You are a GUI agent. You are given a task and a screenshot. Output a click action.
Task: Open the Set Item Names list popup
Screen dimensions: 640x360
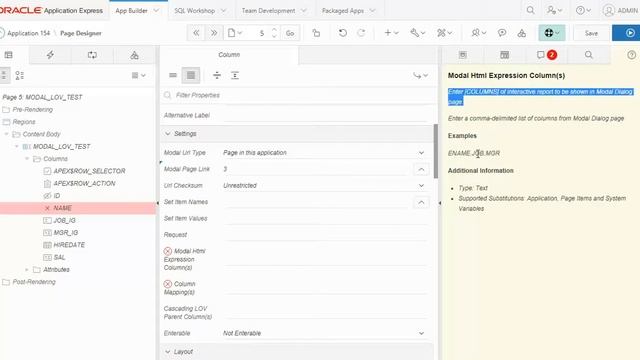pyautogui.click(x=421, y=202)
